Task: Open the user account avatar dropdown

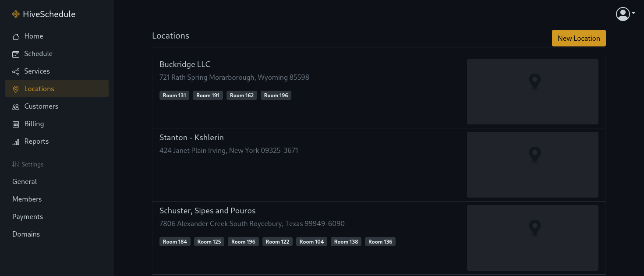Action: point(625,14)
